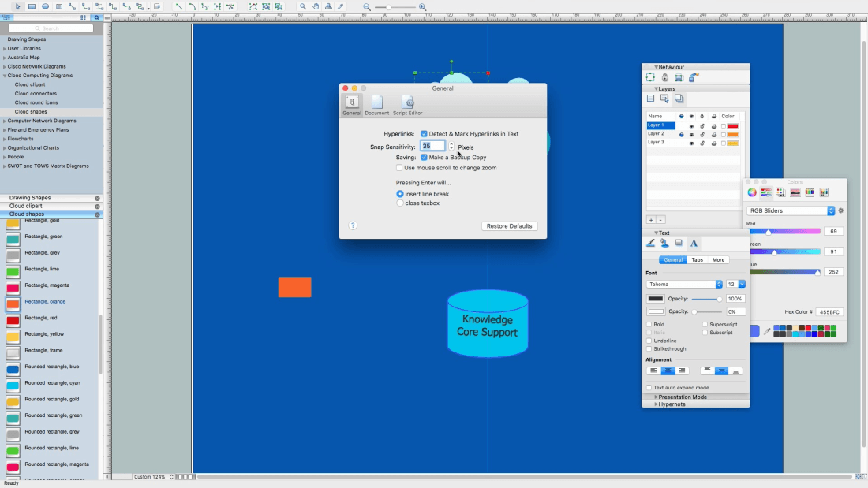868x488 pixels.
Task: Enable Use mouse scroll to change zoom
Action: click(399, 168)
